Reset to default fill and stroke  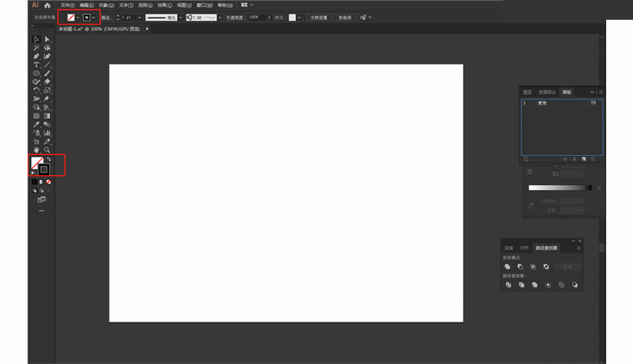click(33, 173)
